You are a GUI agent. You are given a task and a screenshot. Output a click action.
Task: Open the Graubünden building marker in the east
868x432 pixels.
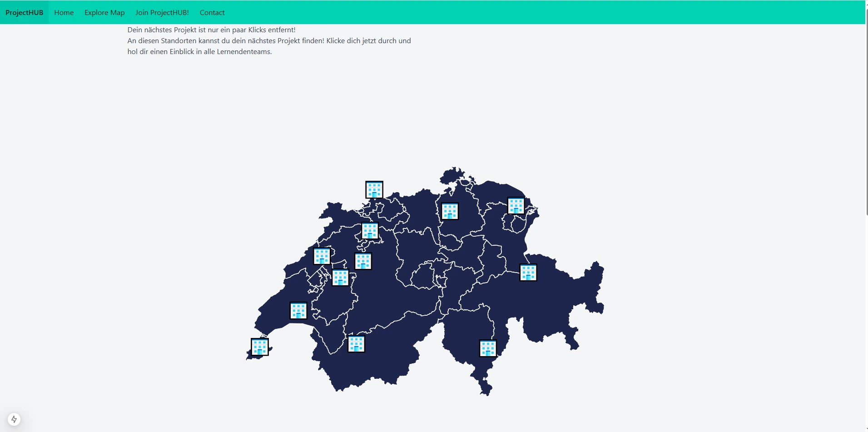click(x=528, y=273)
